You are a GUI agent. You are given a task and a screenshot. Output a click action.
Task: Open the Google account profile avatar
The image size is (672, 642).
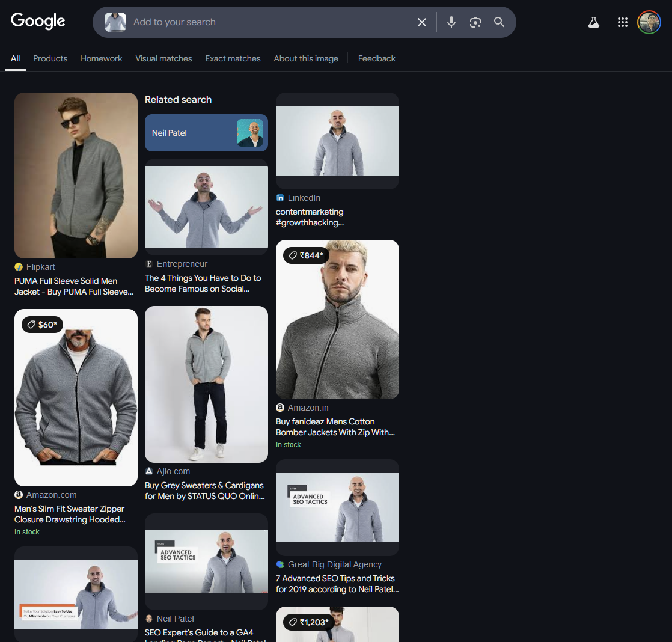point(649,22)
